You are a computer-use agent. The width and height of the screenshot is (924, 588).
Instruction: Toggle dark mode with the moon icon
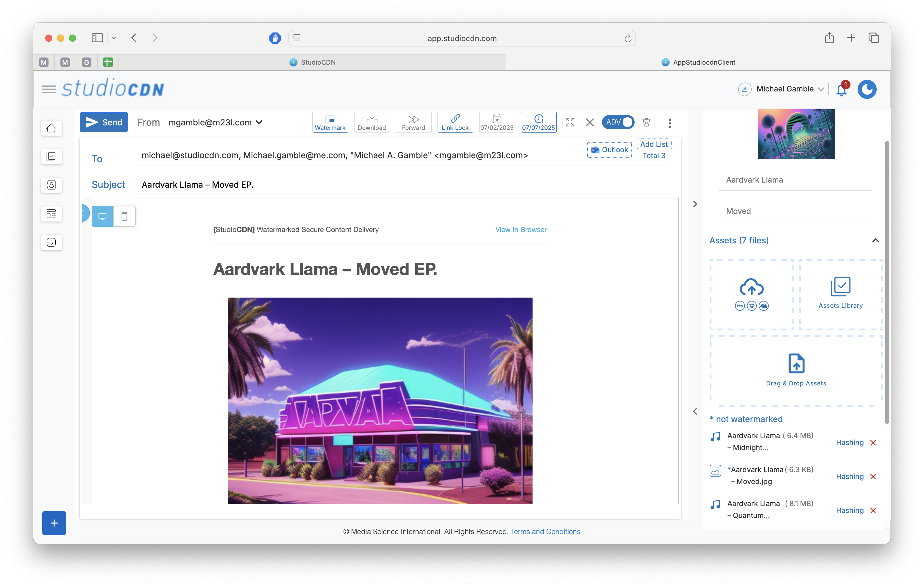click(x=867, y=89)
